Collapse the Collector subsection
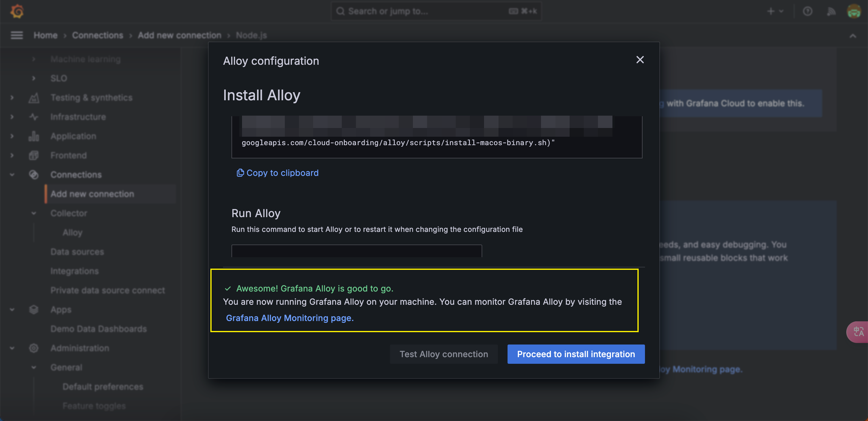The height and width of the screenshot is (421, 868). click(33, 213)
